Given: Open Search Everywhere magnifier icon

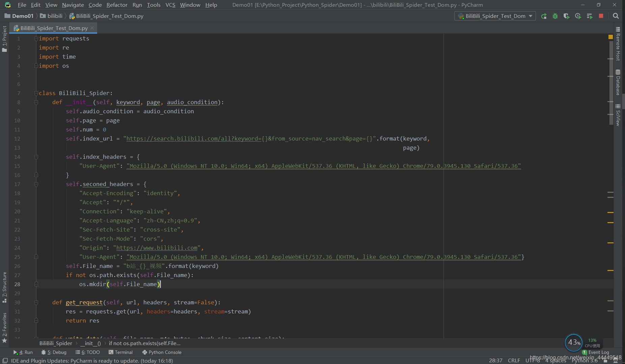Looking at the screenshot, I should 616,16.
